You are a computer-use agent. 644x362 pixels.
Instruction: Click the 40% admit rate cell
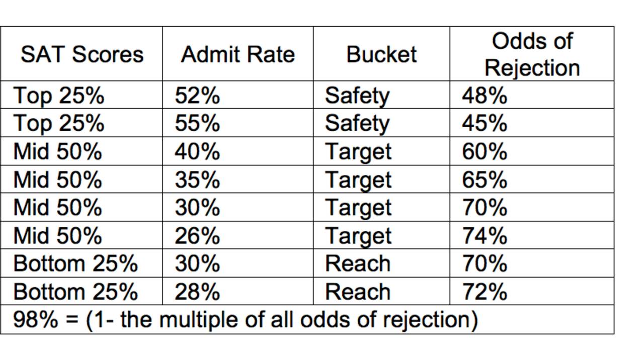(238, 151)
